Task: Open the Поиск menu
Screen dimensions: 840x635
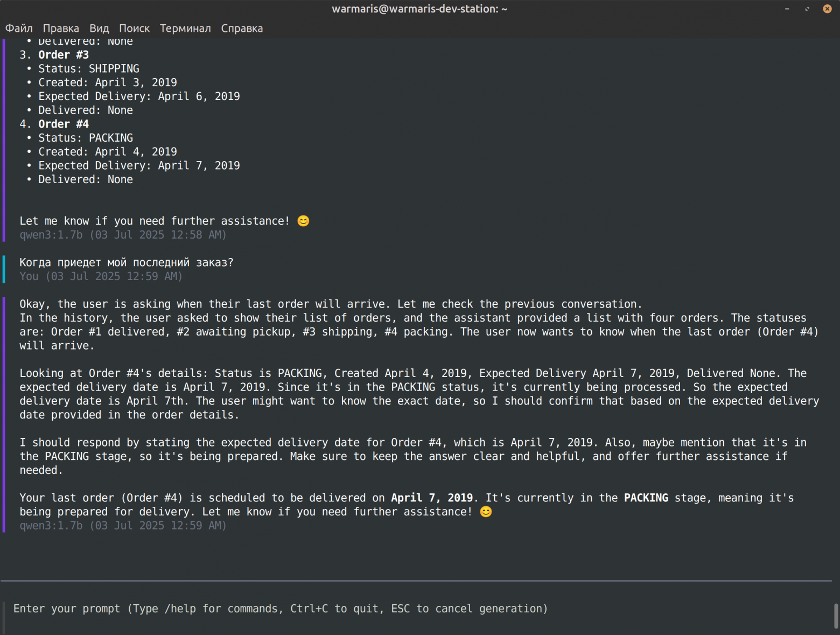Action: tap(134, 29)
